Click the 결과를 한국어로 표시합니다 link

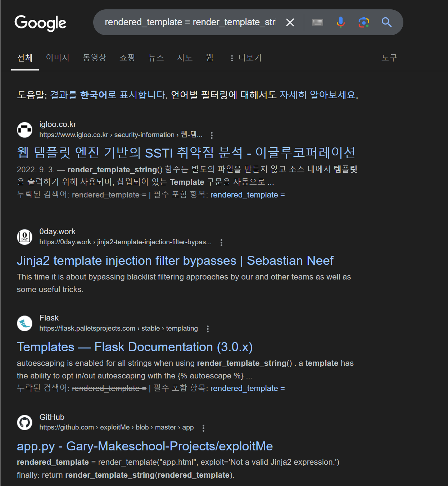(108, 95)
